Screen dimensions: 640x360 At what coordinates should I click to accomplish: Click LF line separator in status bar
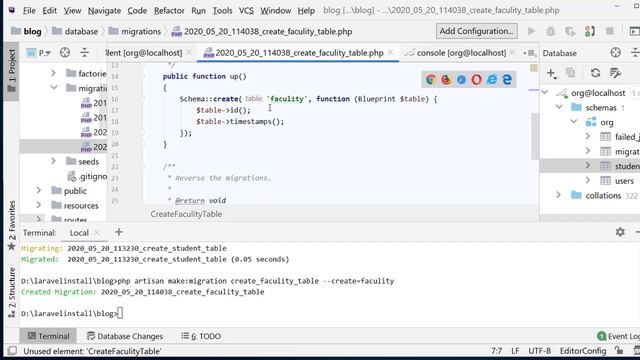pos(515,351)
